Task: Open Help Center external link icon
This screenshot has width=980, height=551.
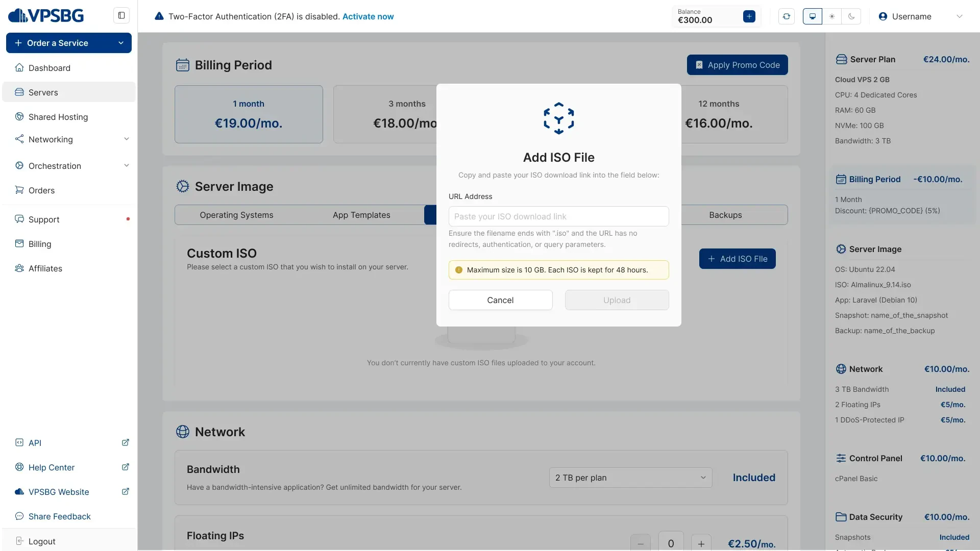Action: [x=126, y=467]
